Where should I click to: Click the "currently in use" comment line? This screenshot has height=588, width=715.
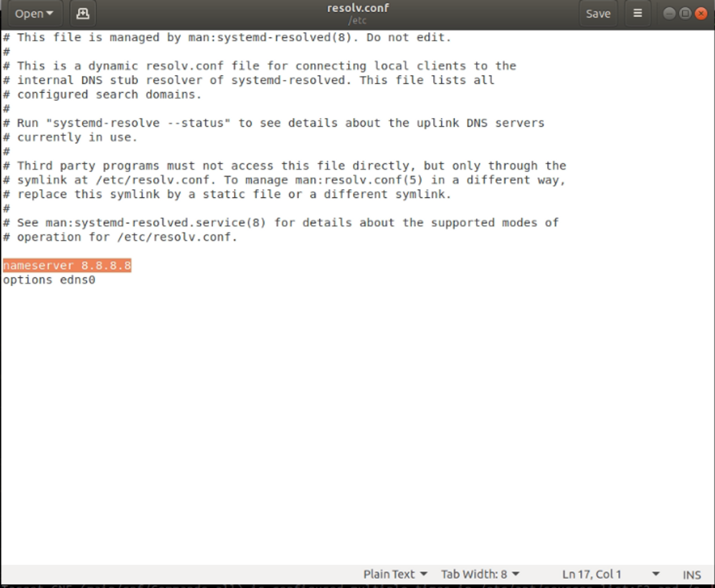[x=77, y=137]
